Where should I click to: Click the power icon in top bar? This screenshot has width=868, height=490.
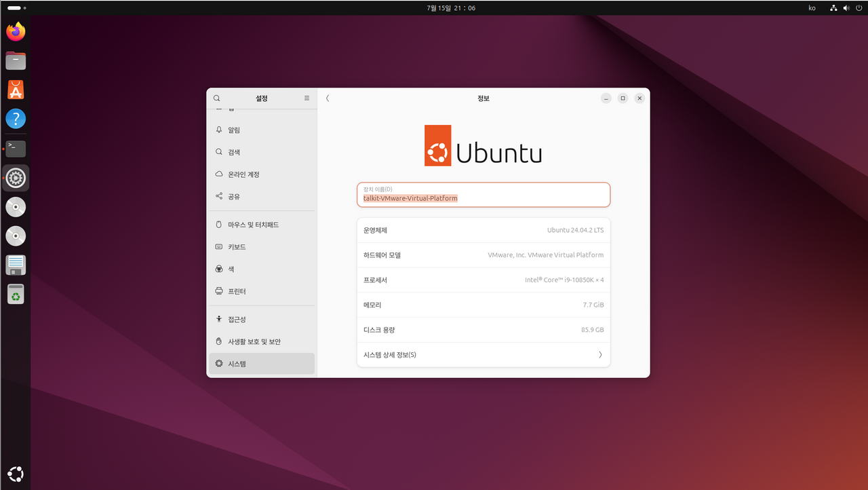point(859,8)
